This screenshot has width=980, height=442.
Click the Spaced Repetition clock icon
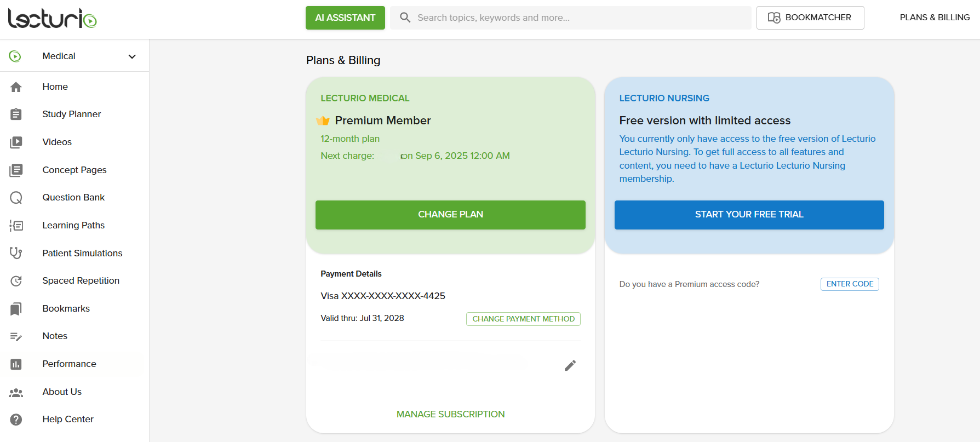click(x=16, y=281)
